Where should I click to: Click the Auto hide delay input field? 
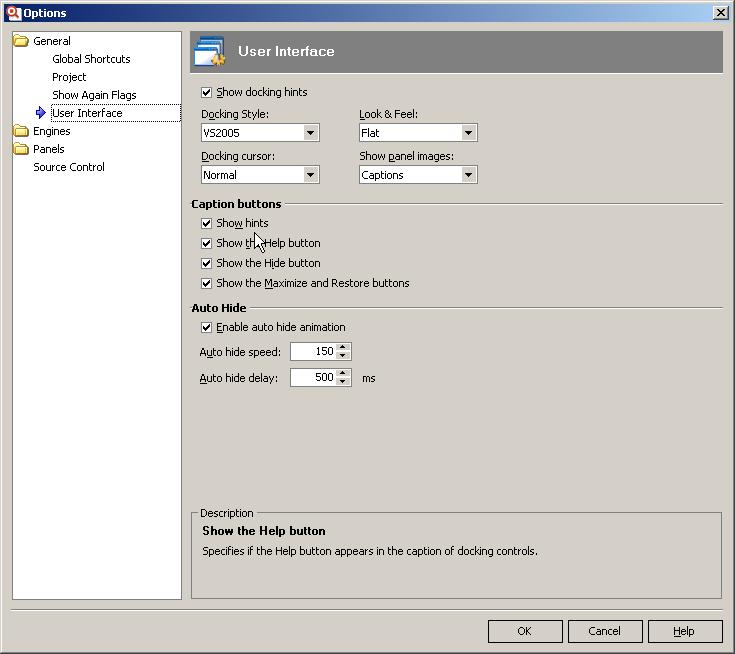point(313,378)
